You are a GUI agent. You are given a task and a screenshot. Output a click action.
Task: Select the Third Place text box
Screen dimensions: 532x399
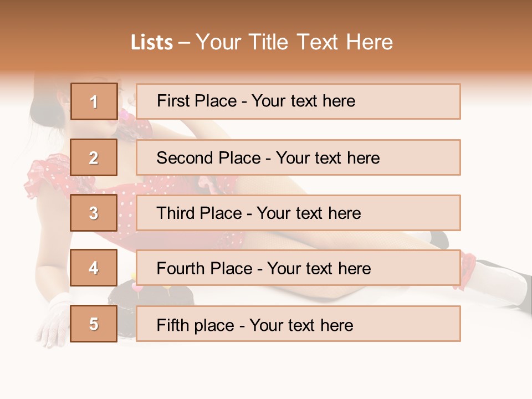pos(298,213)
